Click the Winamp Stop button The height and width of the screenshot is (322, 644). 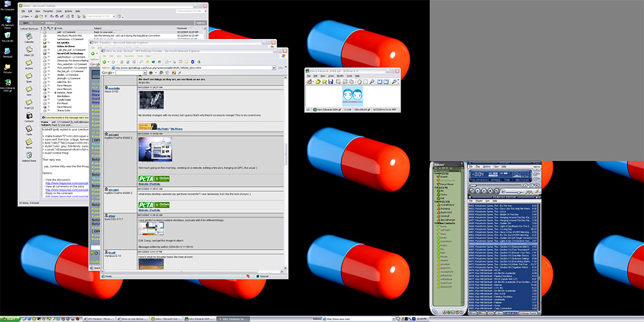[490, 191]
